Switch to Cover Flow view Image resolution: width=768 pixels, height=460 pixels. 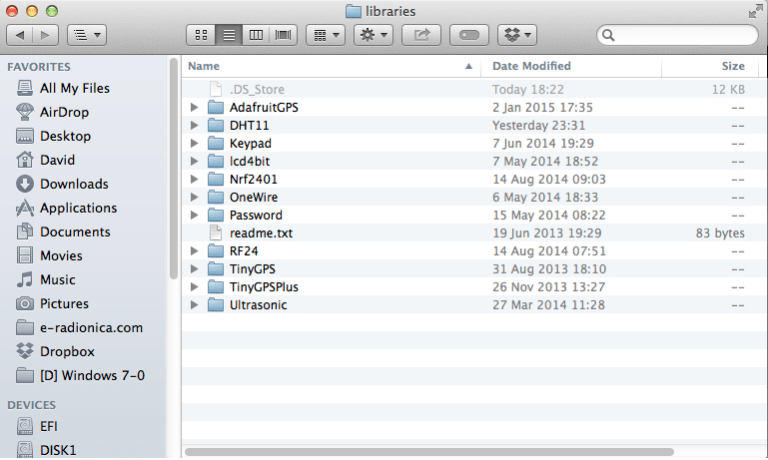(x=284, y=35)
